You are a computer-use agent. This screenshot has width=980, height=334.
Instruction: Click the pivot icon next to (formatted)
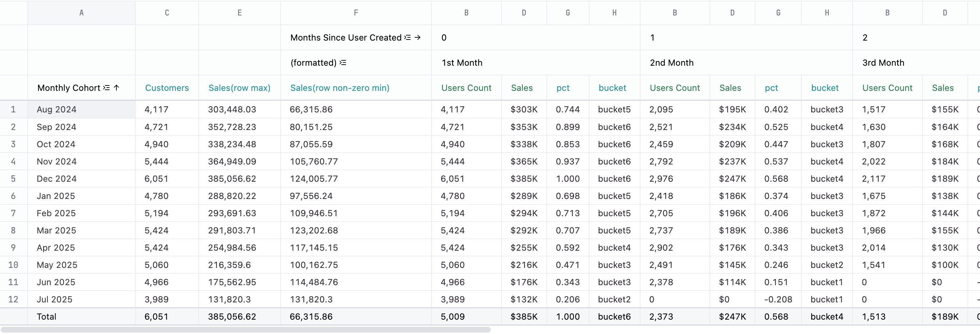(x=343, y=63)
